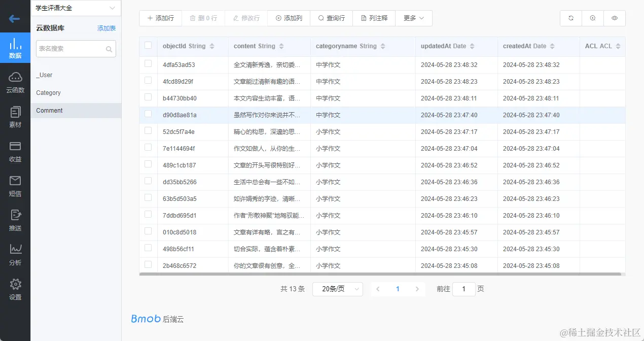Sort by the categoryname column arrows
Screen dimensions: 644x341
(383, 46)
